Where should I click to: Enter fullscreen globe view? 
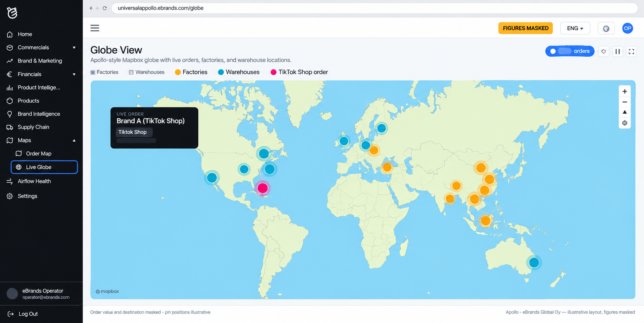[x=631, y=52]
